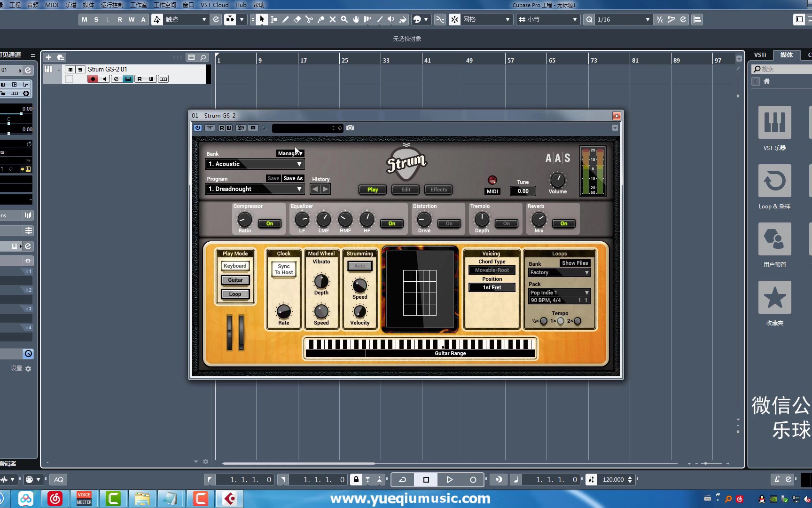Select the Object Selection arrow tool
This screenshot has width=812, height=508.
[262, 19]
